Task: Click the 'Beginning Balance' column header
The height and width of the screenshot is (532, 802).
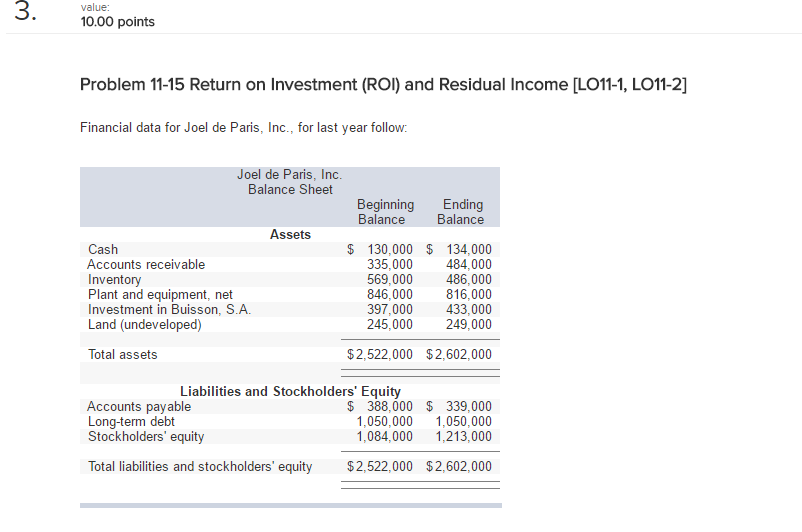Action: [385, 212]
